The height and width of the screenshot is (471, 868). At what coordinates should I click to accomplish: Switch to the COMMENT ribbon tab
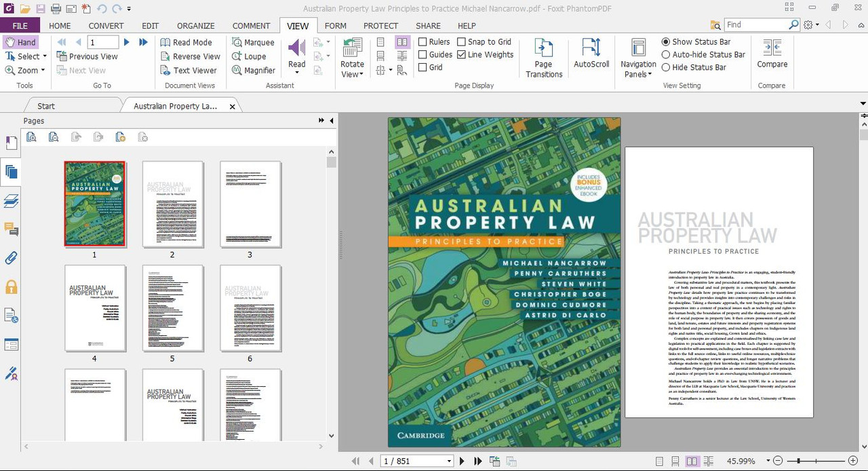click(251, 26)
